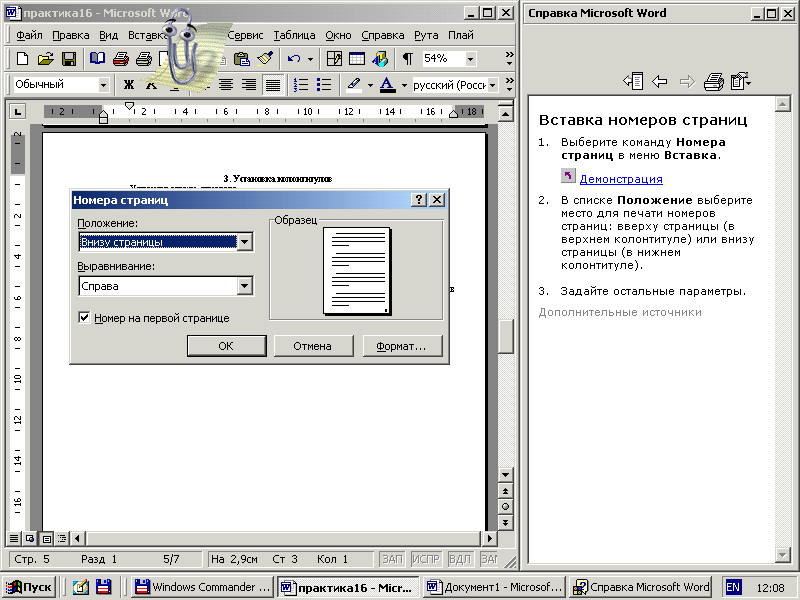Open the Правка menu

pos(71,35)
